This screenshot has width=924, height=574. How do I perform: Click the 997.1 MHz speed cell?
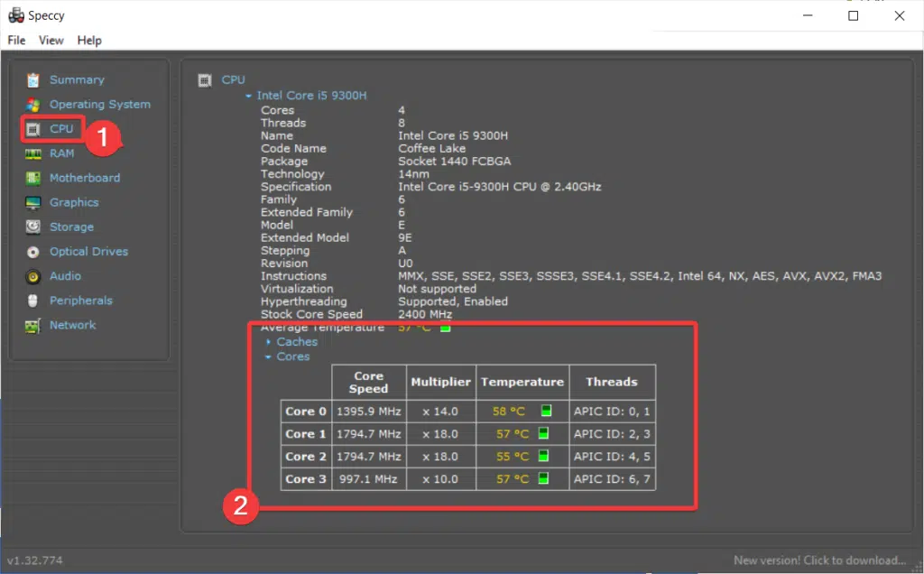pyautogui.click(x=368, y=478)
